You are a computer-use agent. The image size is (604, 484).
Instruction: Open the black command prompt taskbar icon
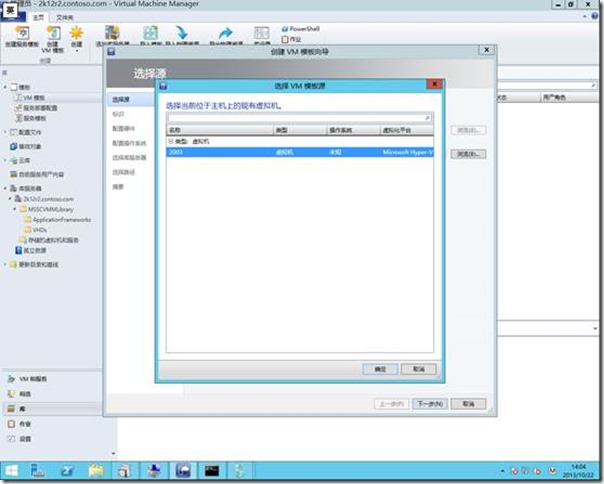tap(211, 471)
